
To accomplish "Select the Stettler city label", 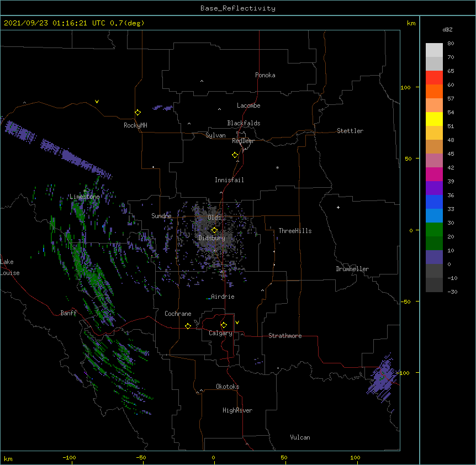I will (x=350, y=131).
